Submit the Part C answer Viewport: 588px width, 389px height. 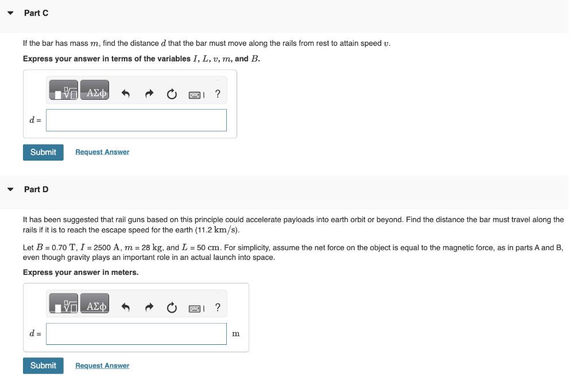tap(43, 152)
